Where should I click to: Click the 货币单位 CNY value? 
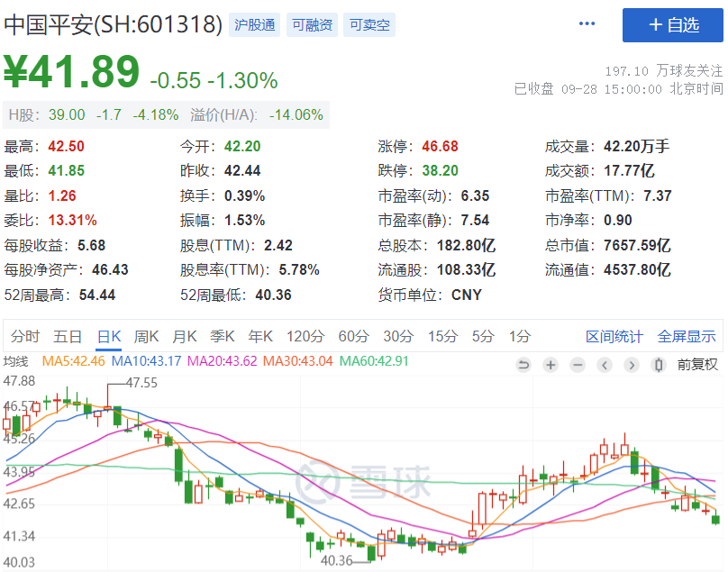(x=467, y=295)
